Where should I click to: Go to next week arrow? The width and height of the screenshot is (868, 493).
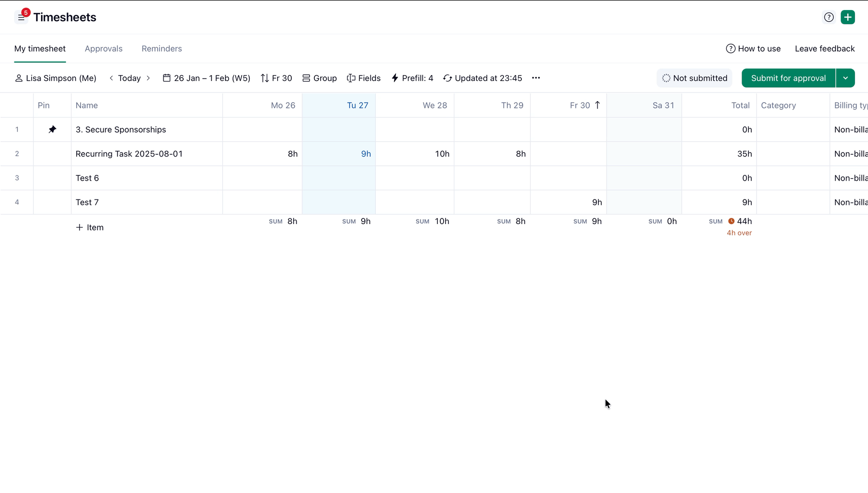(x=148, y=78)
